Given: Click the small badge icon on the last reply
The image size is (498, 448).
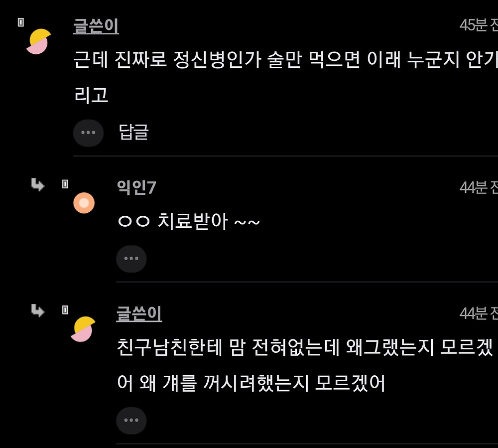Looking at the screenshot, I should [x=65, y=310].
